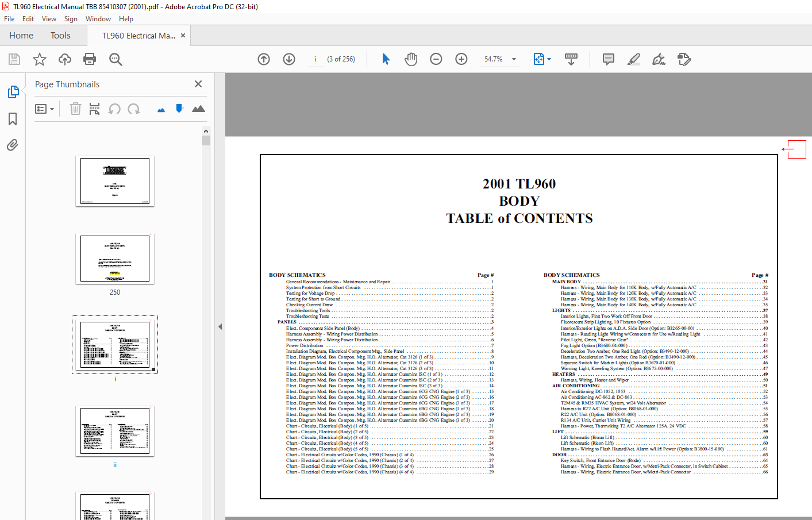
Task: Switch to the Home tab
Action: pos(21,36)
